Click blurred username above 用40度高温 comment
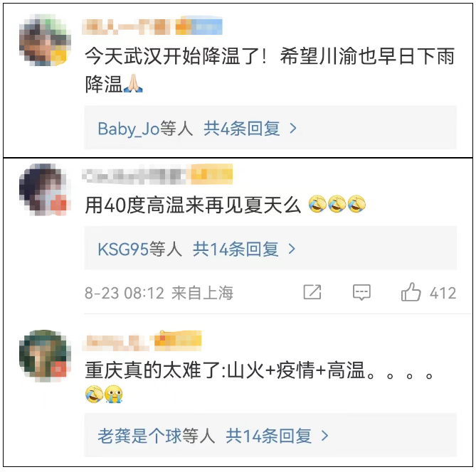Viewport: 476px width, 472px height. (134, 176)
